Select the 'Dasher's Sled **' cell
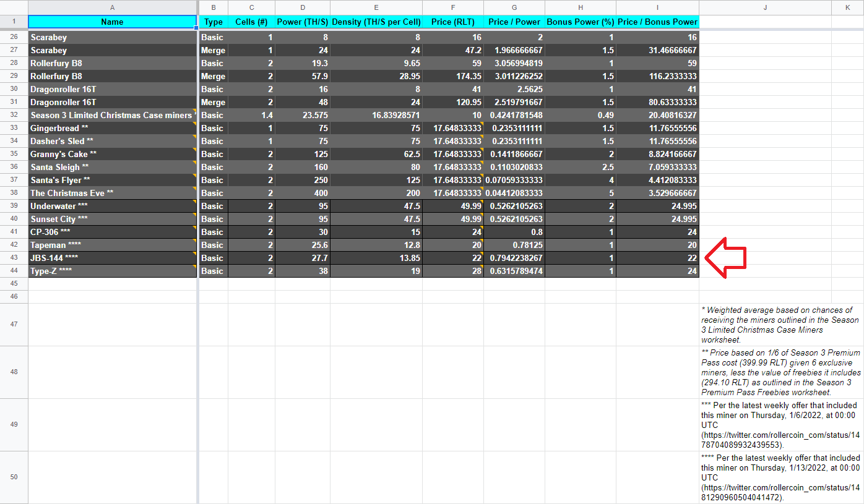 pos(112,141)
